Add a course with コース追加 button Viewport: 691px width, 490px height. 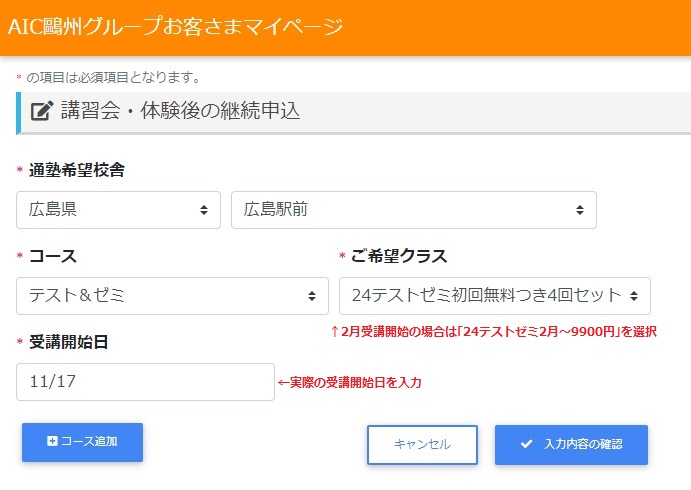[83, 442]
